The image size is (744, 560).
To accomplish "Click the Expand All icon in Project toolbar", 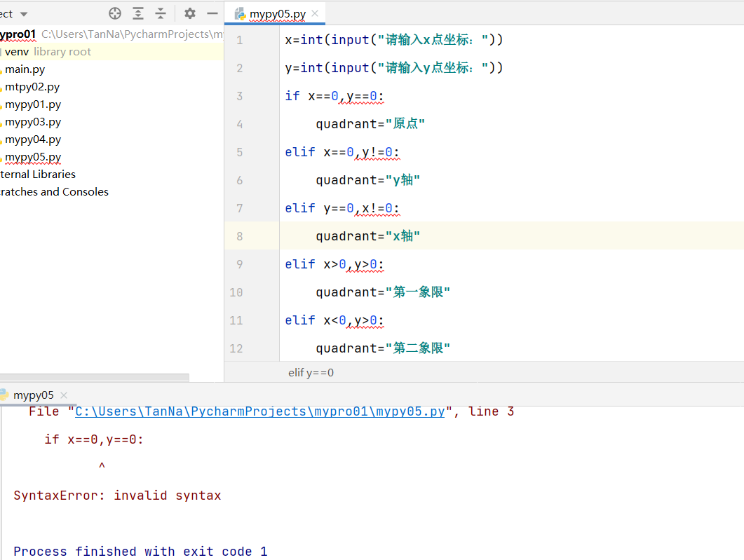I will [x=138, y=13].
